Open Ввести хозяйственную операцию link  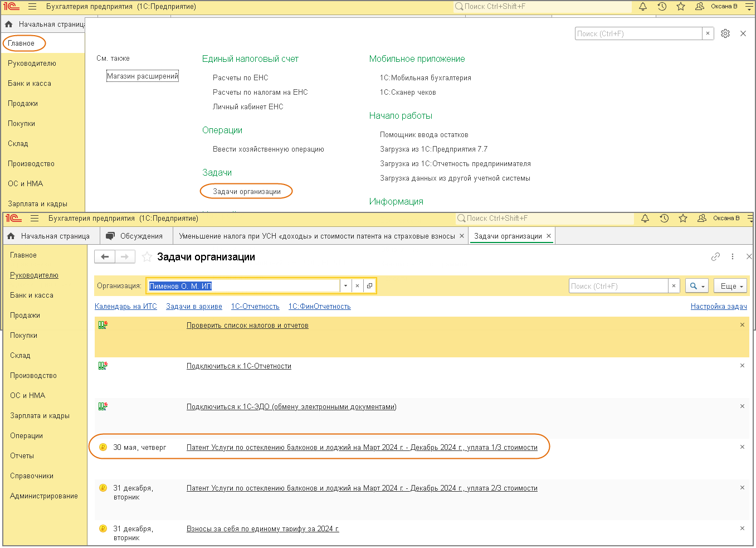click(x=269, y=149)
